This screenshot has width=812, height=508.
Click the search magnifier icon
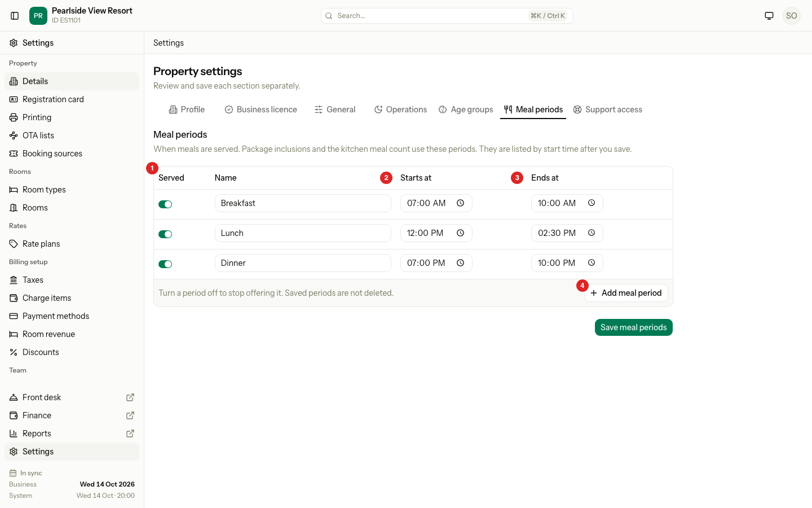coord(329,16)
